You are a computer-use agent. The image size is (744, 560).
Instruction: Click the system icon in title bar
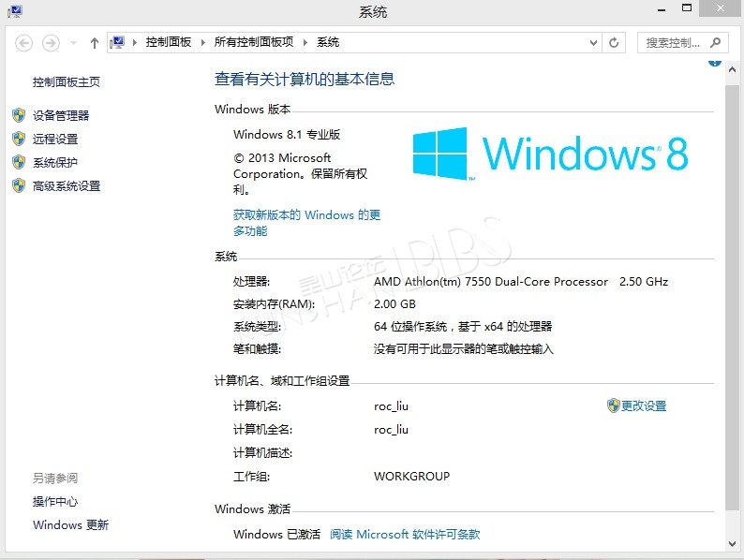(x=15, y=11)
